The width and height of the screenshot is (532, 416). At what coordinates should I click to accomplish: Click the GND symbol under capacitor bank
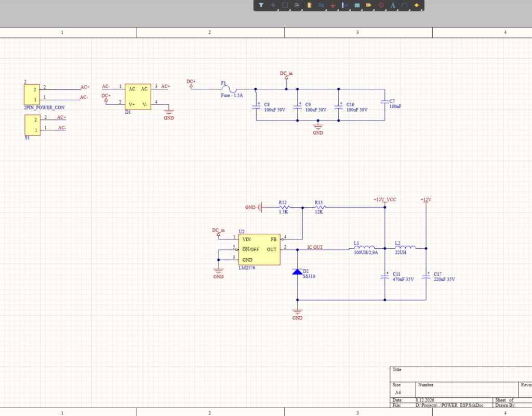pyautogui.click(x=318, y=129)
